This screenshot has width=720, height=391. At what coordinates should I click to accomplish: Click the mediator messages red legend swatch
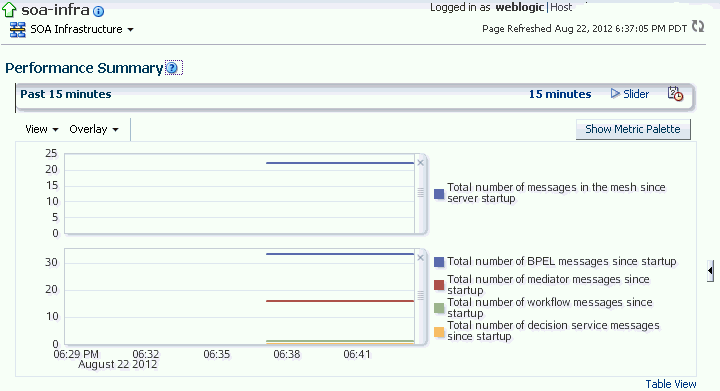tap(439, 285)
